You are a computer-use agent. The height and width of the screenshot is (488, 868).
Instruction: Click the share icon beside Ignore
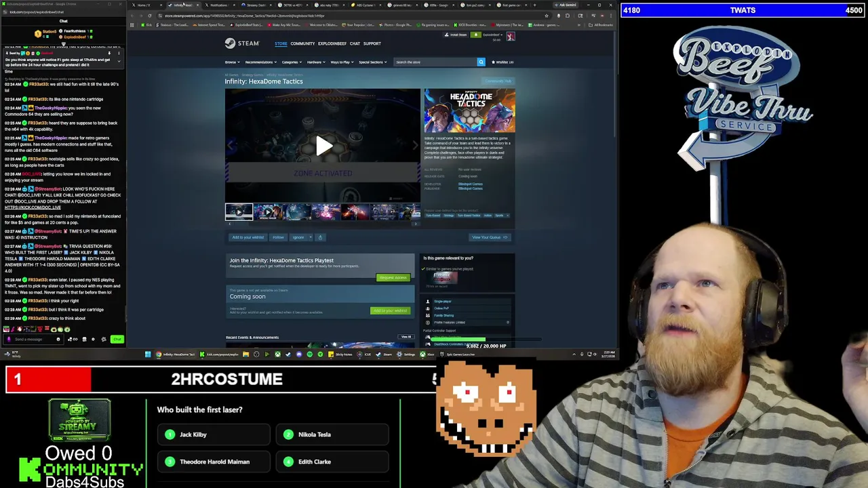point(320,237)
